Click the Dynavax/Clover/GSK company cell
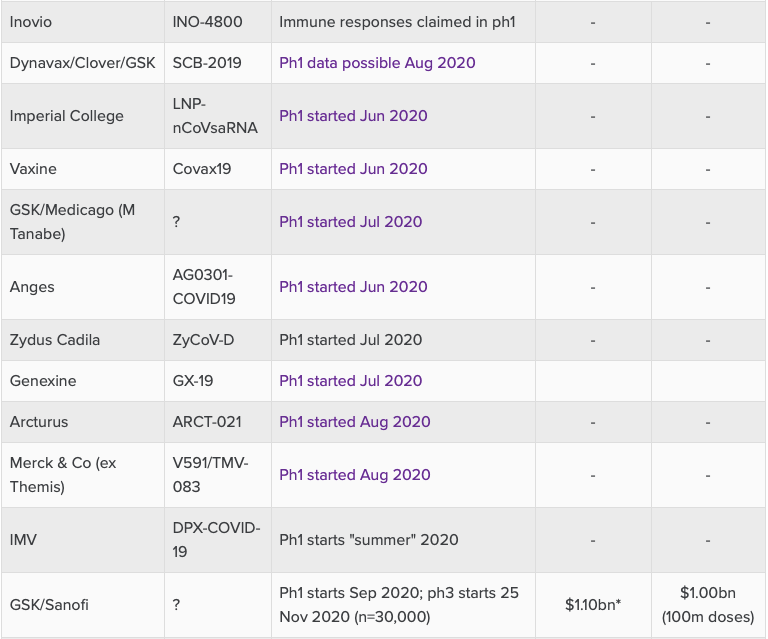Viewport: 768px width, 639px height. (82, 63)
